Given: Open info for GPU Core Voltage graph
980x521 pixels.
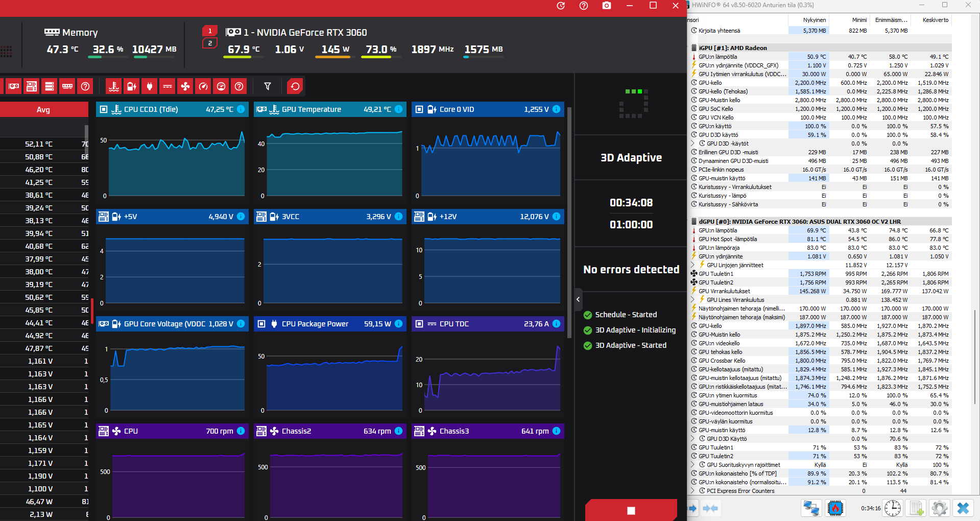Looking at the screenshot, I should pyautogui.click(x=241, y=324).
